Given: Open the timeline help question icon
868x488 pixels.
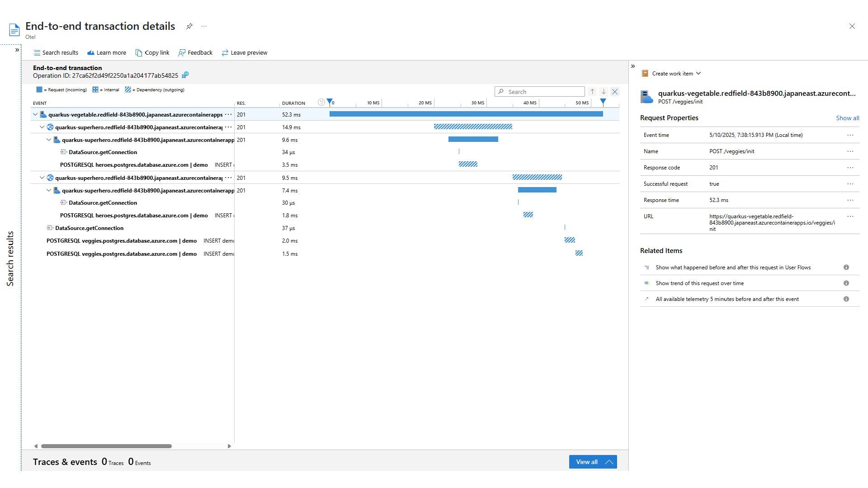Looking at the screenshot, I should [x=321, y=103].
